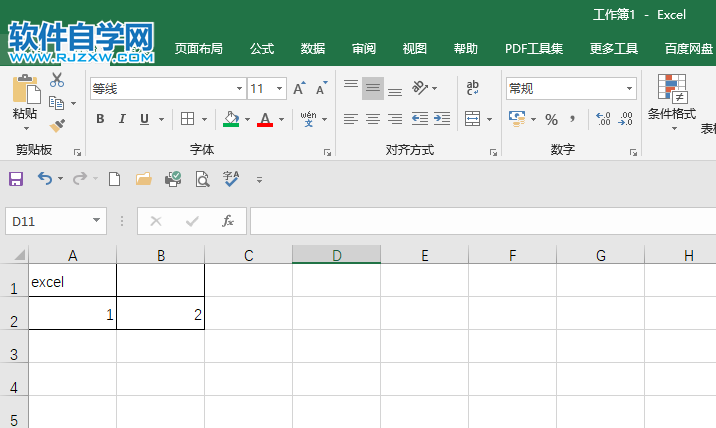Create new blank workbook icon
The image size is (716, 428).
(114, 179)
